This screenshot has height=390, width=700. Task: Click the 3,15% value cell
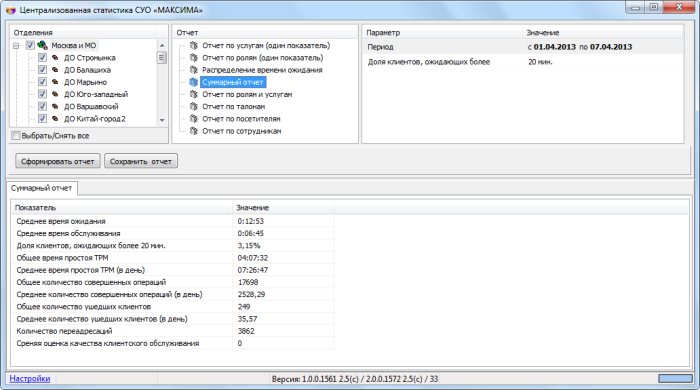coord(249,245)
